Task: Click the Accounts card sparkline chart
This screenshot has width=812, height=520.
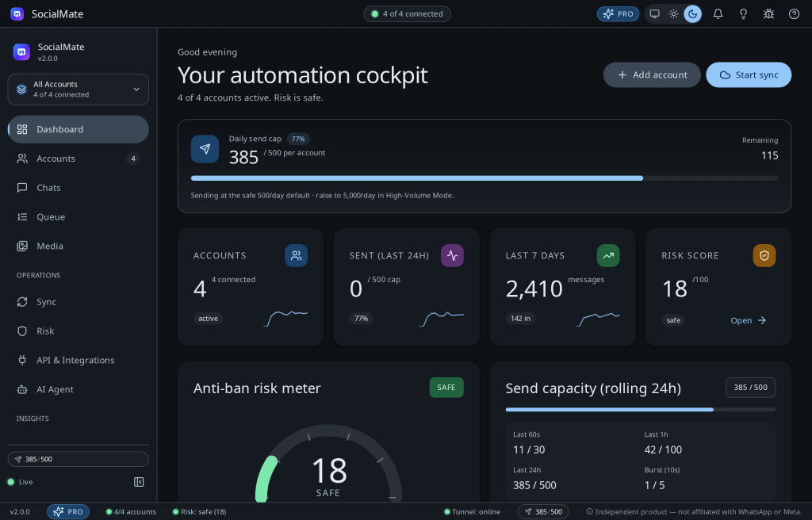Action: click(285, 319)
